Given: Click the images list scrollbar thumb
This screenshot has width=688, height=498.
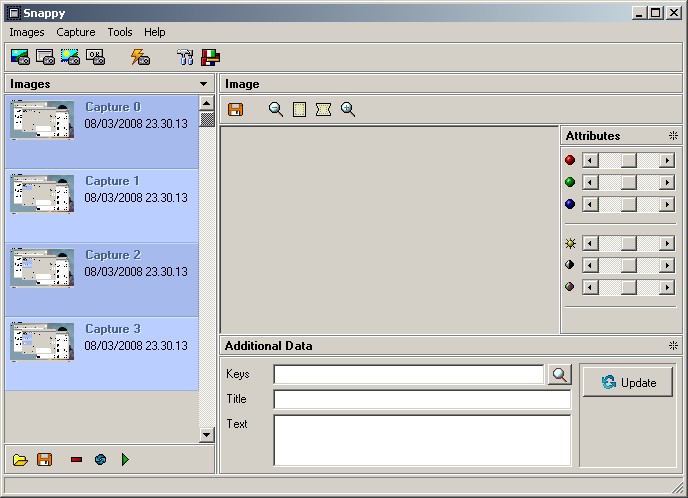Looking at the screenshot, I should click(207, 119).
